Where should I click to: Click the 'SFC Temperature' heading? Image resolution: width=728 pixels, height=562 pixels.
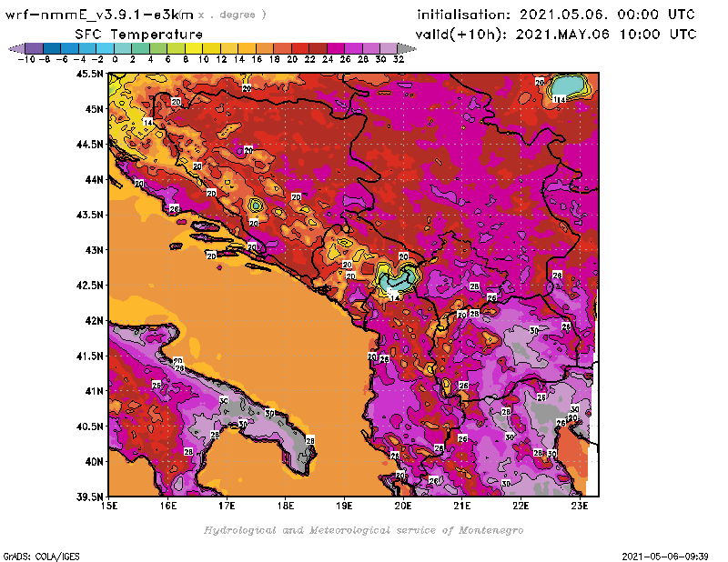tap(139, 35)
